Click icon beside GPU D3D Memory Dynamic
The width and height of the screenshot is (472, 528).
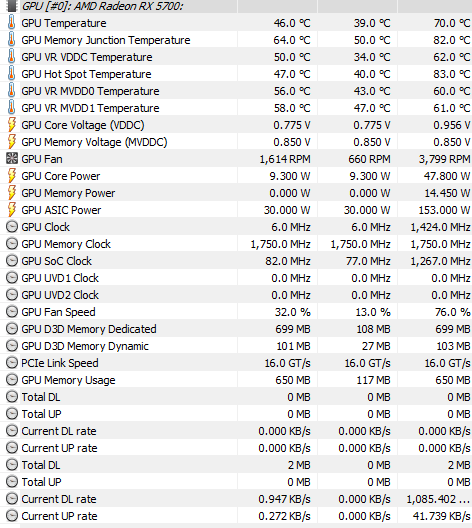point(12,345)
